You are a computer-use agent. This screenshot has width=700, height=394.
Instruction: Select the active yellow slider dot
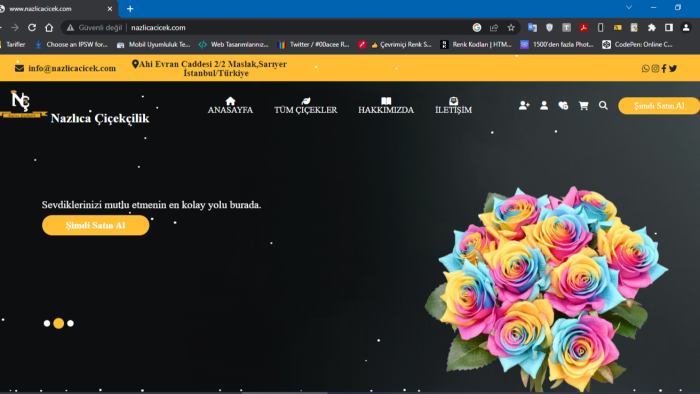[x=58, y=323]
